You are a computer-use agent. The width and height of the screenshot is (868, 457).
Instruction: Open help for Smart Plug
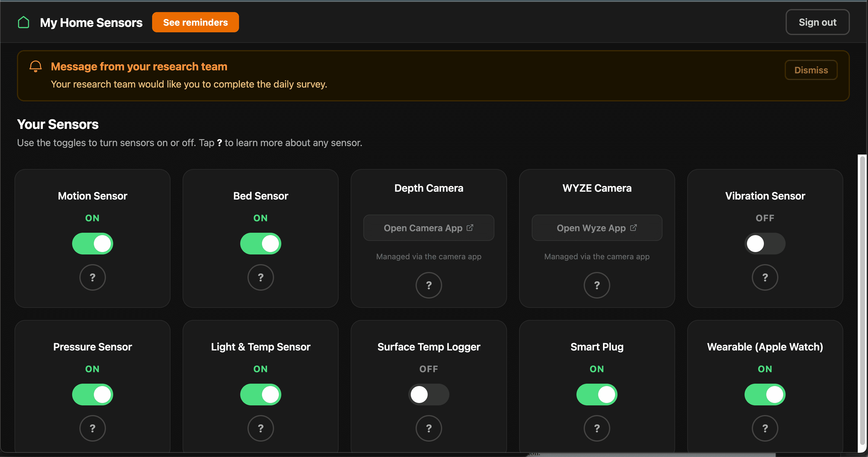[597, 428]
